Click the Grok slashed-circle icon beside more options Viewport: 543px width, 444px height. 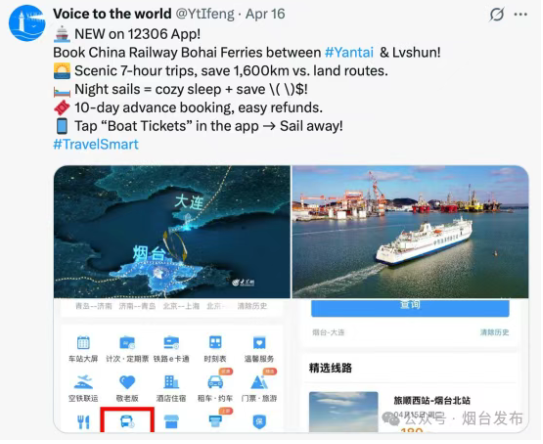coord(497,15)
